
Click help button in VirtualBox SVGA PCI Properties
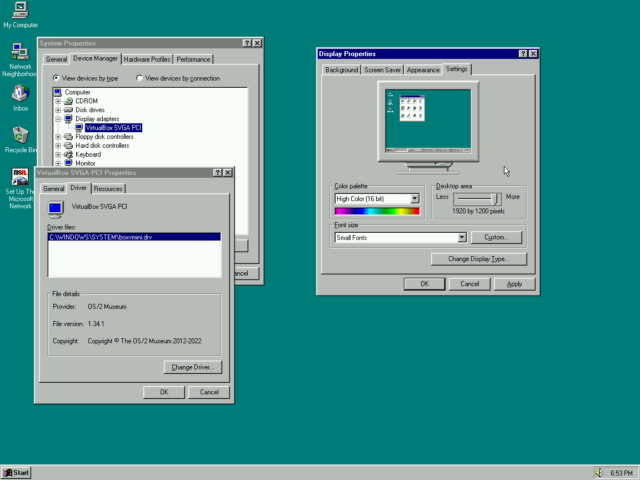point(218,173)
